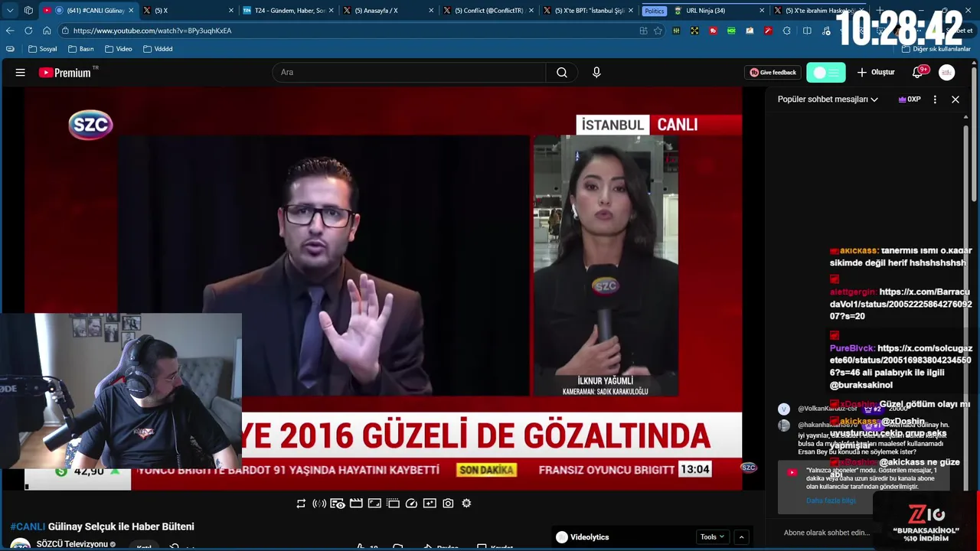
Task: Toggle the pop-out player window icon
Action: click(393, 504)
